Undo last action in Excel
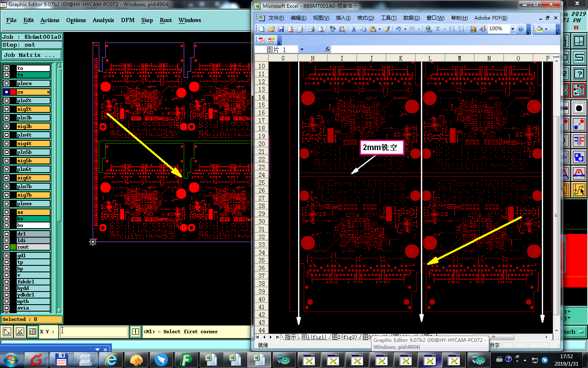 tap(398, 29)
